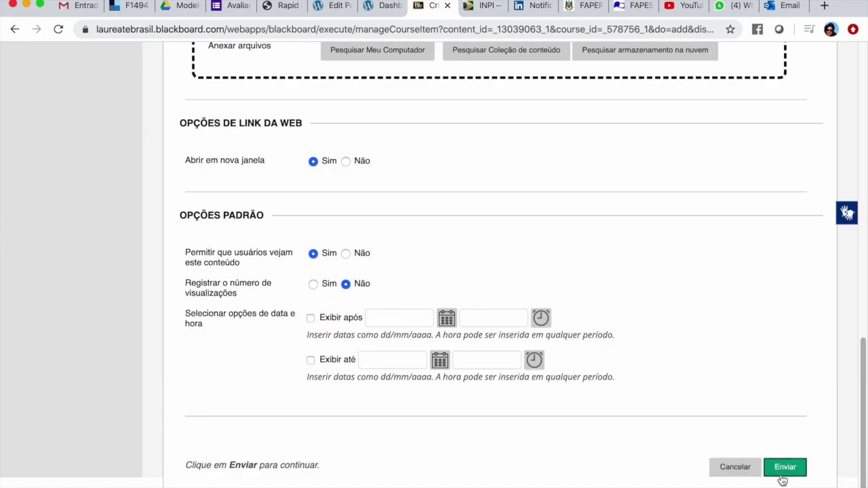The width and height of the screenshot is (868, 488).
Task: Open calendar picker for Exibir até date
Action: (440, 360)
